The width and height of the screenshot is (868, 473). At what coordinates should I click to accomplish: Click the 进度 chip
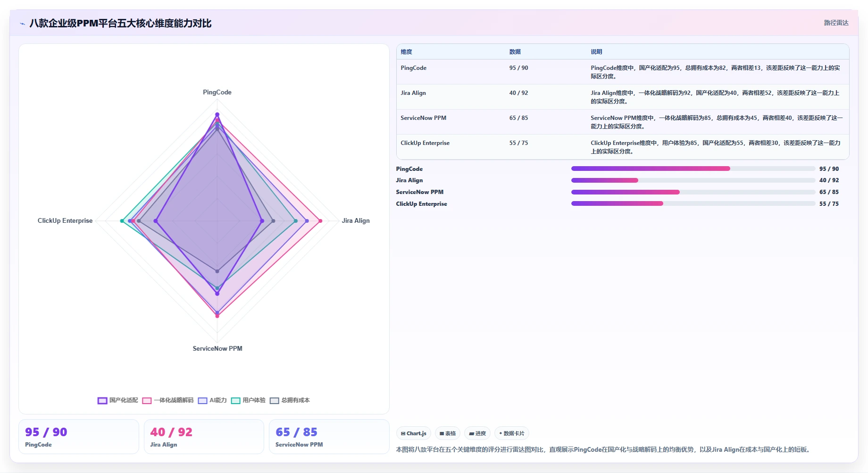coord(477,433)
